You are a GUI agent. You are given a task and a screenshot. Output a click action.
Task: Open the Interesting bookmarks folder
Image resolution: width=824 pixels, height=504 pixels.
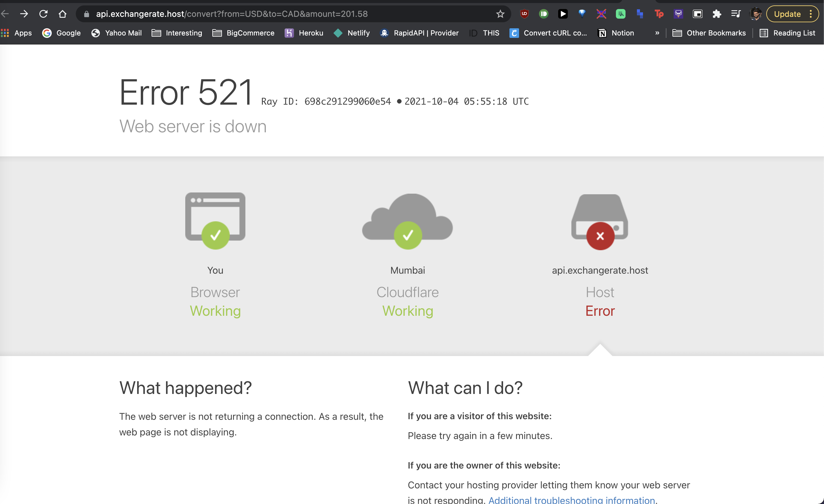click(x=177, y=33)
